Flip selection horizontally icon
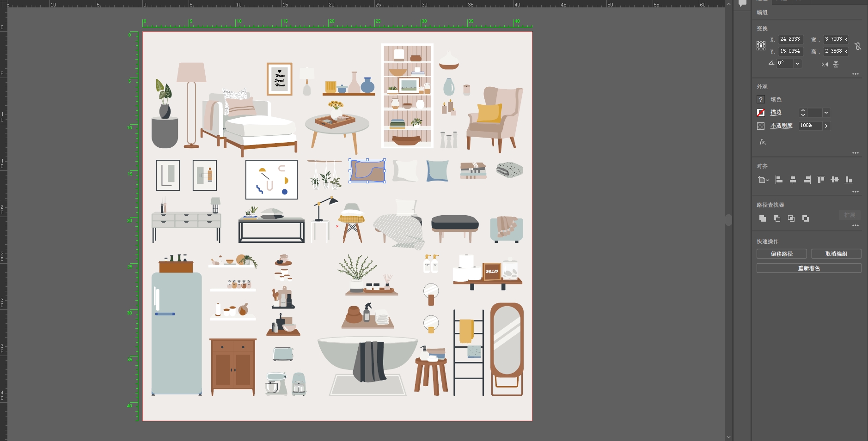The height and width of the screenshot is (441, 868). (x=825, y=64)
